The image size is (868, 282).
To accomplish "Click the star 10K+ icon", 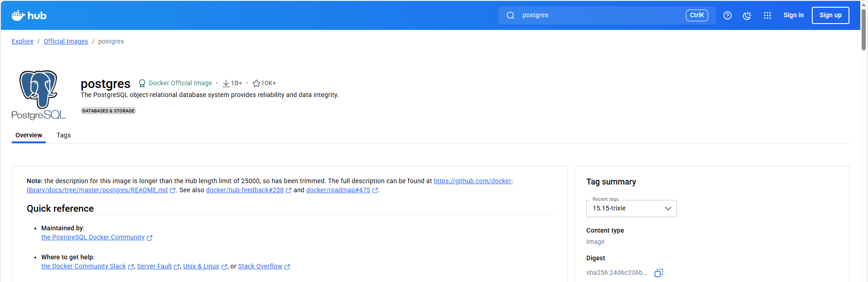I will coord(256,83).
